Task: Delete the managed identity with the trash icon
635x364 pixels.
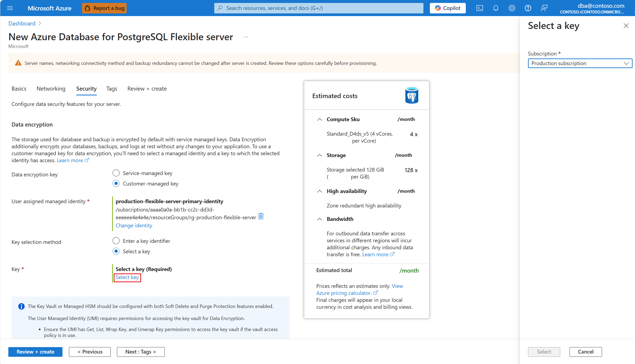Action: coord(261,216)
